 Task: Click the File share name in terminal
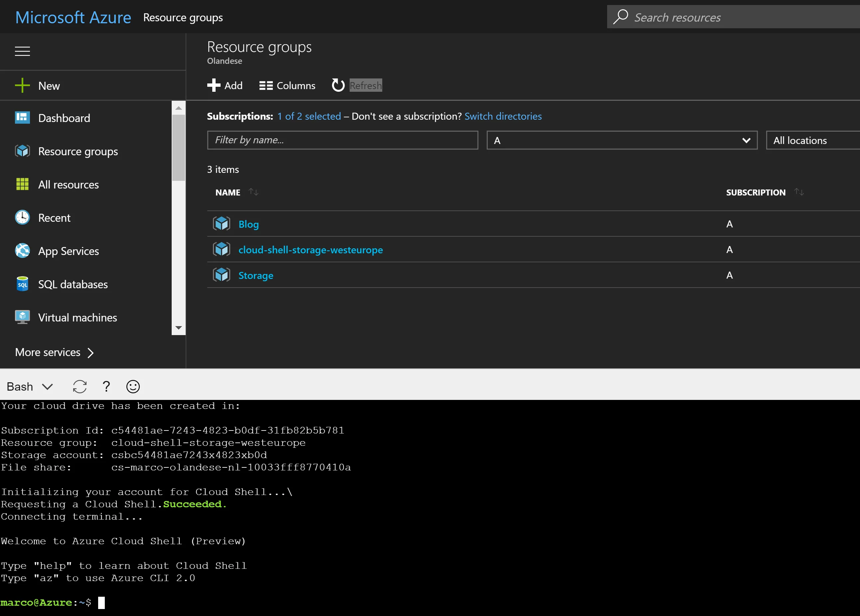(231, 467)
